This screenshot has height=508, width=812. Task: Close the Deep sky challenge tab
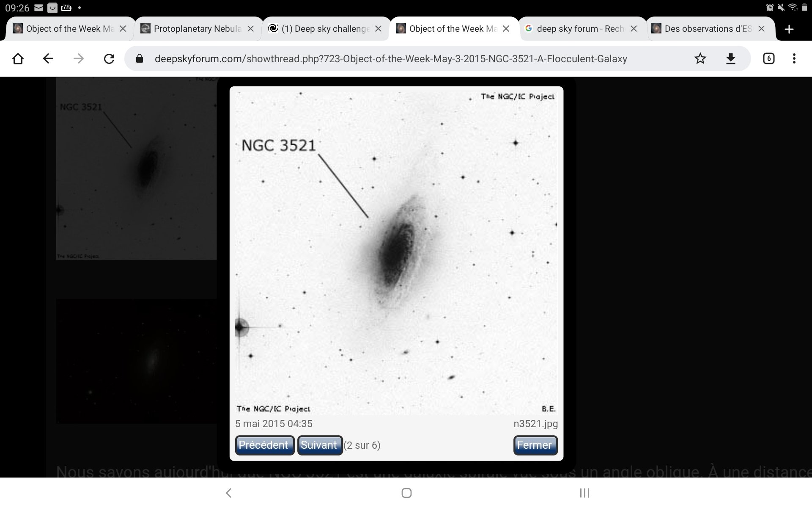378,29
